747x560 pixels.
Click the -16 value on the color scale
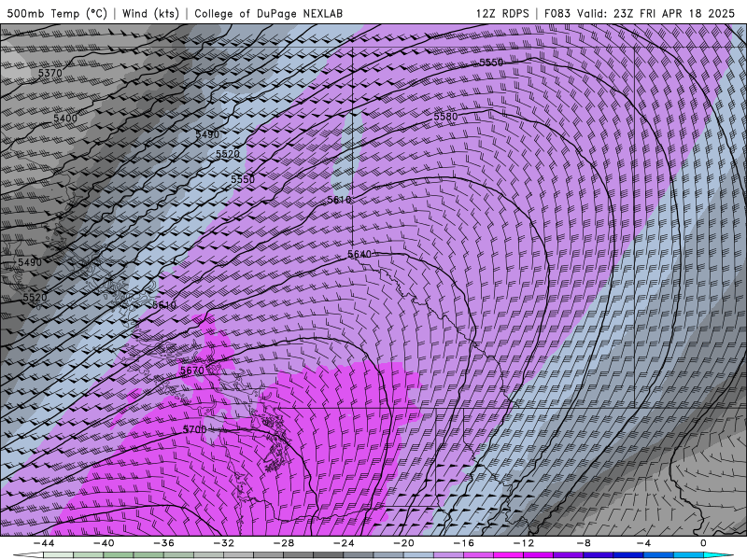463,543
